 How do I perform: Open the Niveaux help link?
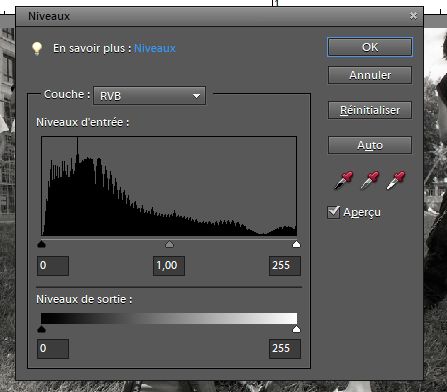(155, 48)
